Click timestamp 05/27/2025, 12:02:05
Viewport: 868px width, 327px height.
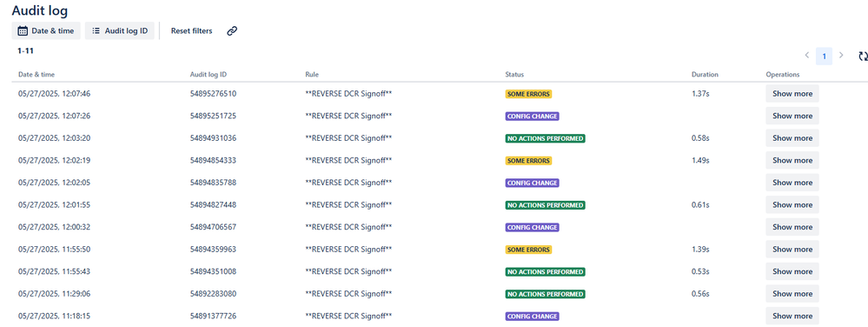(x=54, y=183)
